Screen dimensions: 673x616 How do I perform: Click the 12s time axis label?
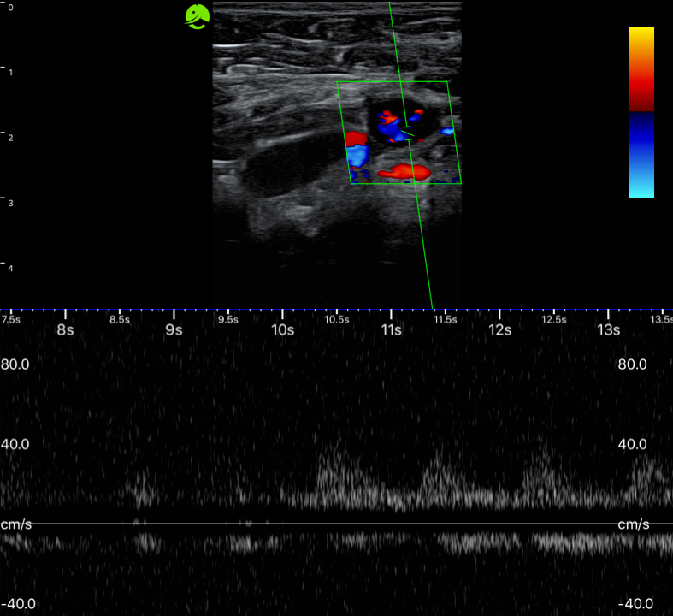499,329
